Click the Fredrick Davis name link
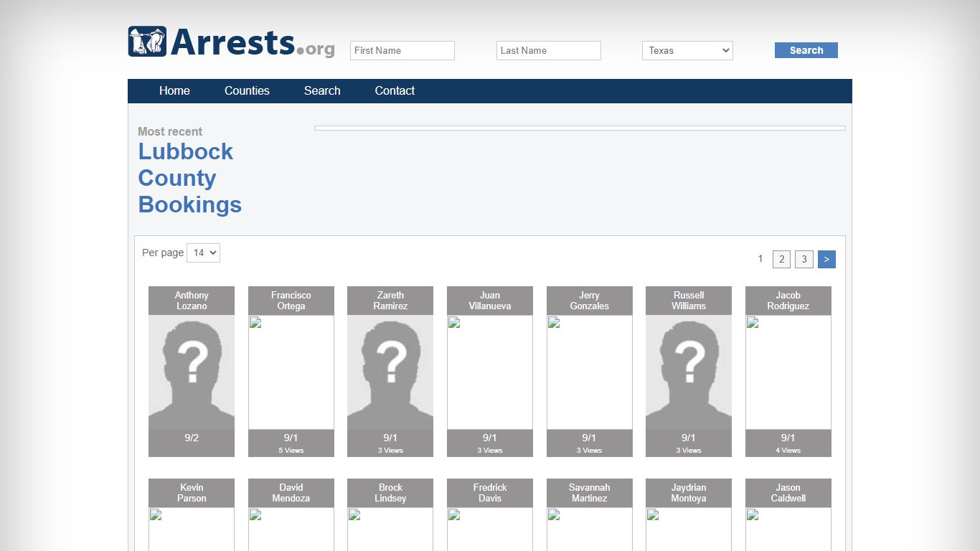Viewport: 980px width, 551px height. (490, 493)
